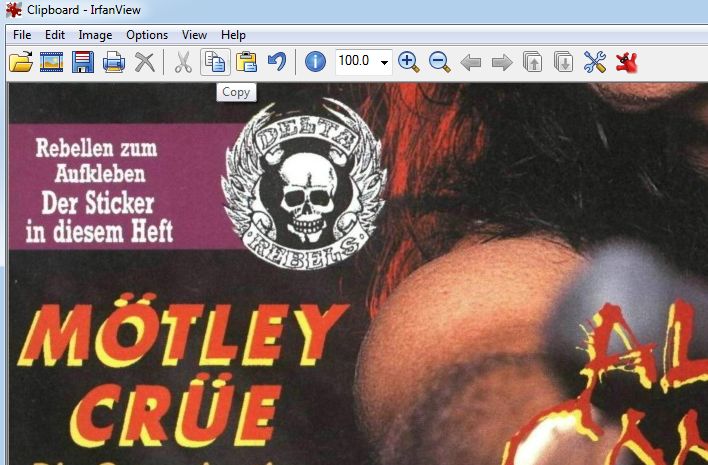Image resolution: width=708 pixels, height=465 pixels.
Task: Paste from clipboard icon
Action: click(x=247, y=62)
